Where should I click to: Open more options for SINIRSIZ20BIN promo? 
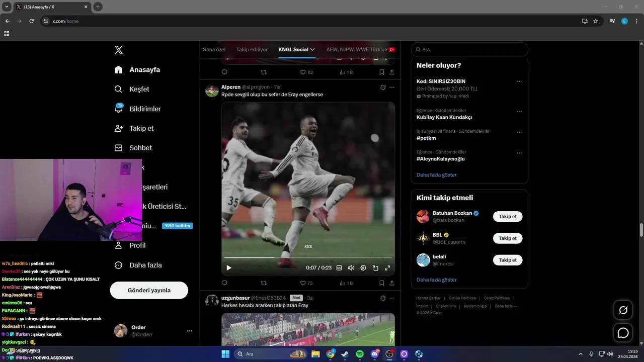[519, 81]
